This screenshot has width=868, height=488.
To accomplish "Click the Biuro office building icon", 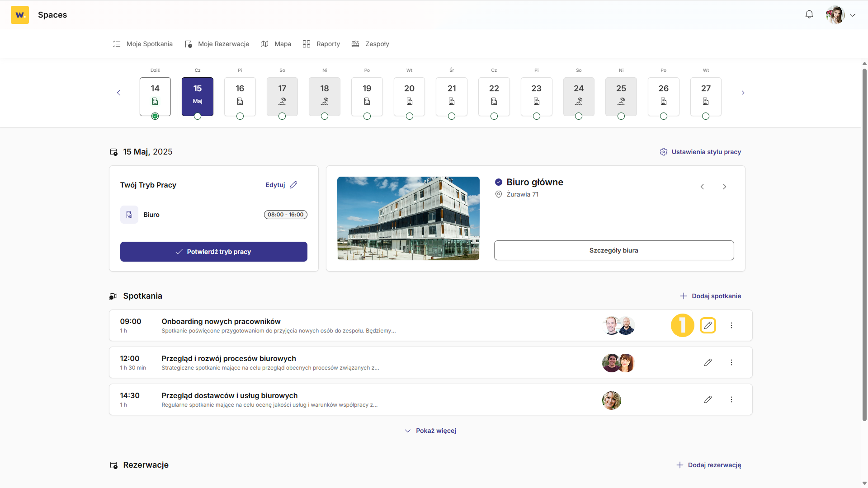I will point(129,215).
